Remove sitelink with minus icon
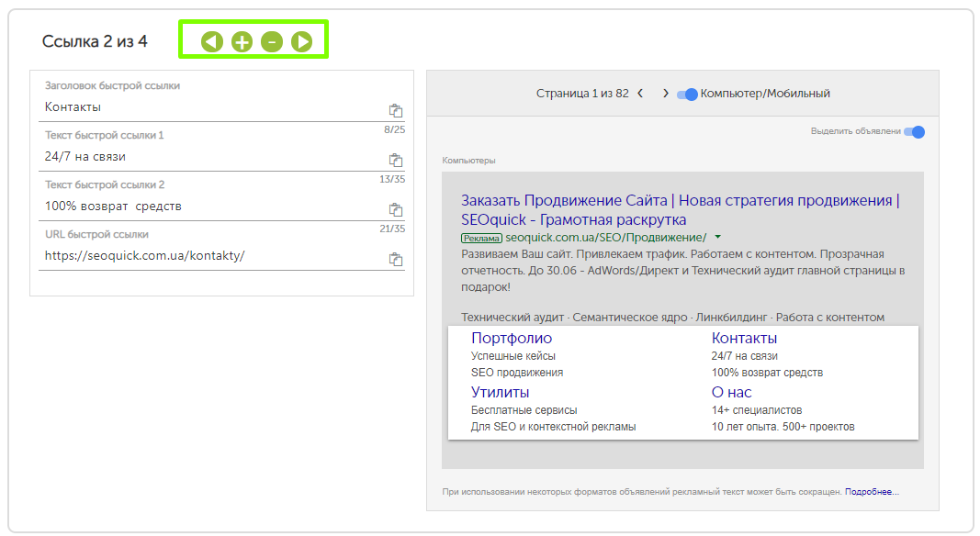Viewport: 980px width, 536px height. tap(272, 42)
